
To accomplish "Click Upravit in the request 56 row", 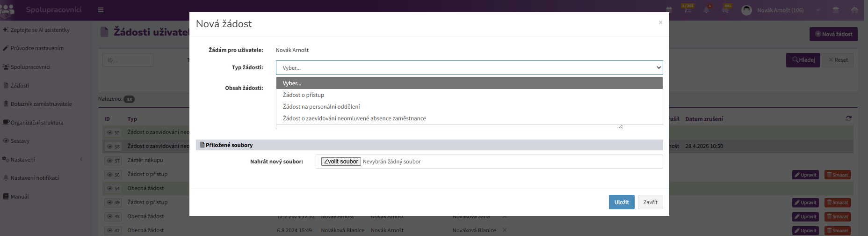I will tap(805, 175).
